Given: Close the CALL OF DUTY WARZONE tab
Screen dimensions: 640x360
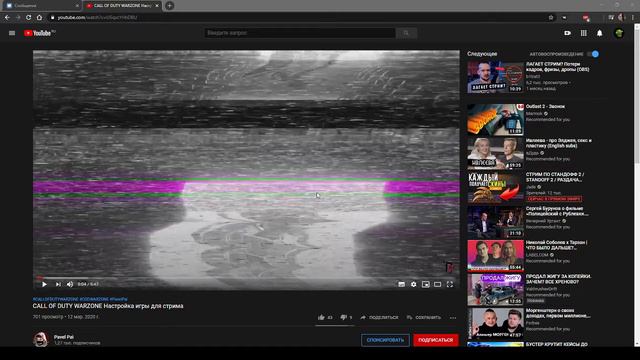Looking at the screenshot, I should point(157,6).
